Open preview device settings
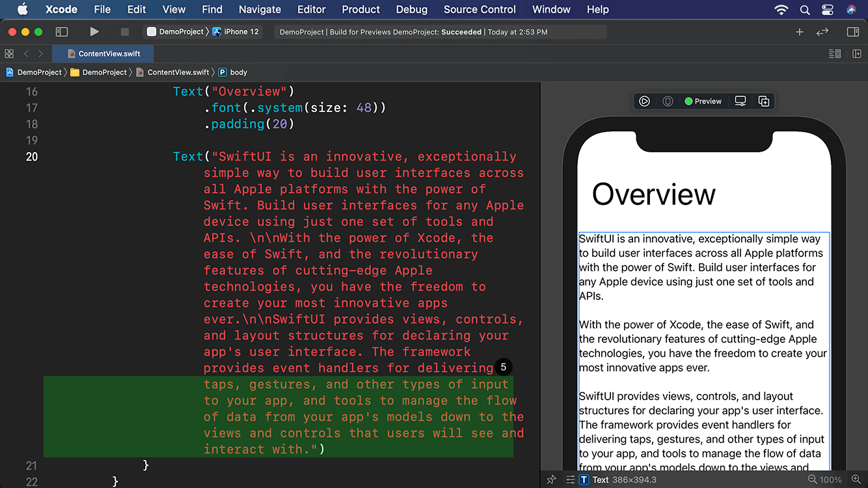This screenshot has height=488, width=868. click(x=740, y=101)
